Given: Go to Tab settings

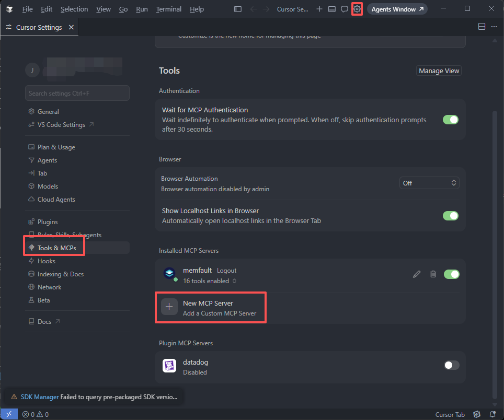Looking at the screenshot, I should pyautogui.click(x=77, y=173).
